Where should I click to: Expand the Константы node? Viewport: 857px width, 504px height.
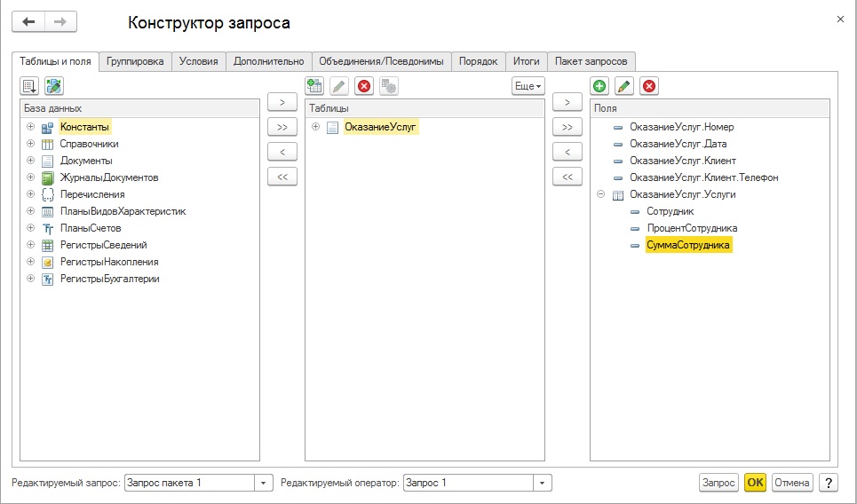coord(30,127)
